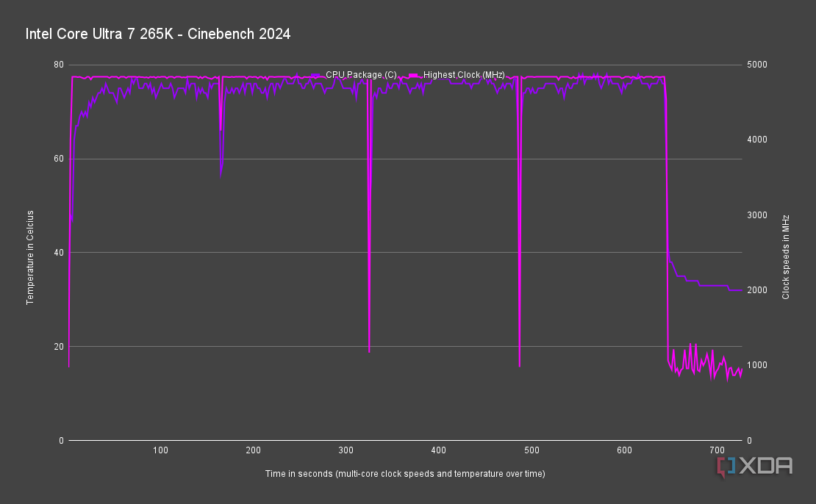Click the 5000 label on clock axis

click(757, 65)
